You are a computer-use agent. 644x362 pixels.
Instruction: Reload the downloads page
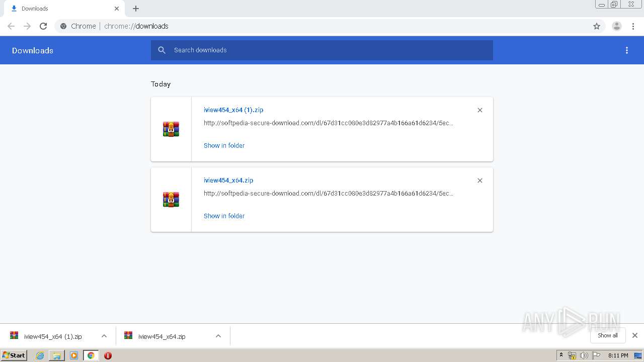[x=43, y=26]
